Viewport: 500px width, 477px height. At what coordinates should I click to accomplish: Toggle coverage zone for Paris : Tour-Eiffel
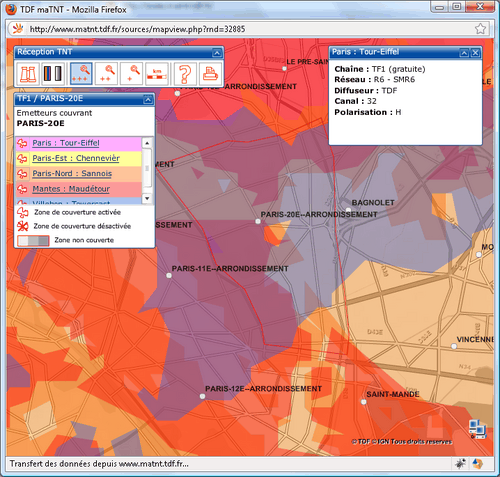click(22, 143)
